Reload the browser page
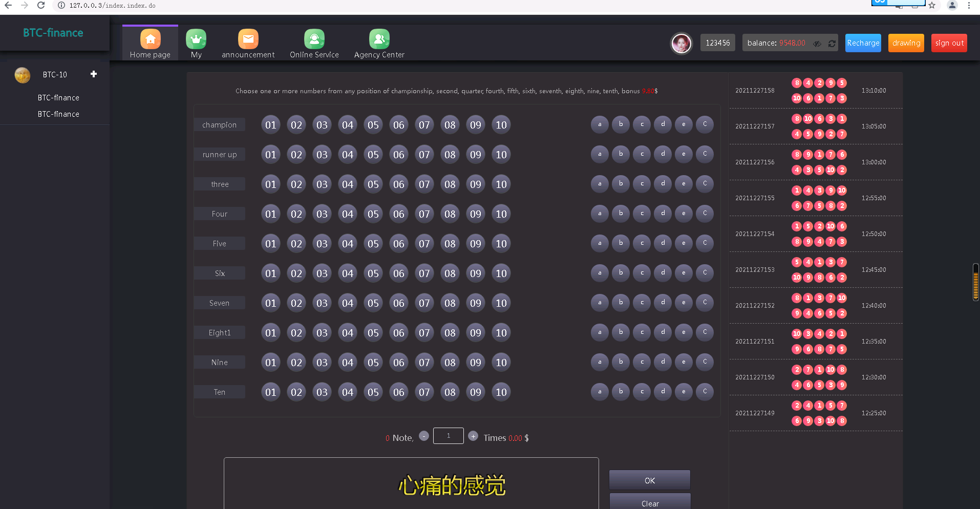Viewport: 980px width, 509px height. point(41,6)
